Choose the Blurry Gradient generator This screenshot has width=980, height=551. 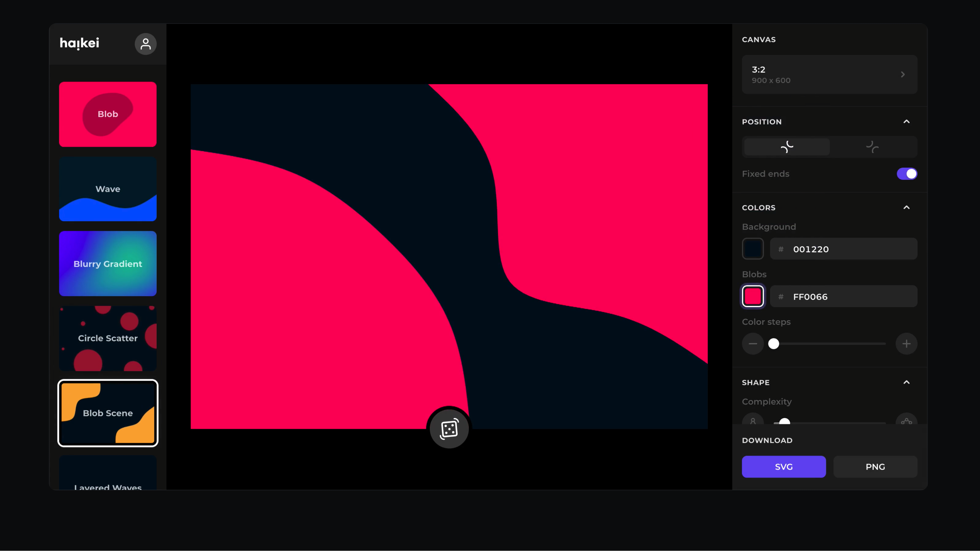[108, 264]
